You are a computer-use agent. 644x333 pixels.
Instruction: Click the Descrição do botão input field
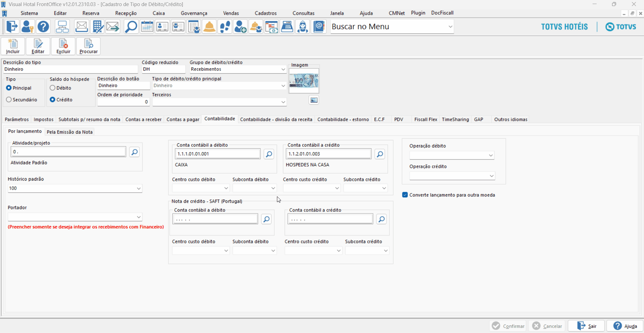(x=123, y=86)
